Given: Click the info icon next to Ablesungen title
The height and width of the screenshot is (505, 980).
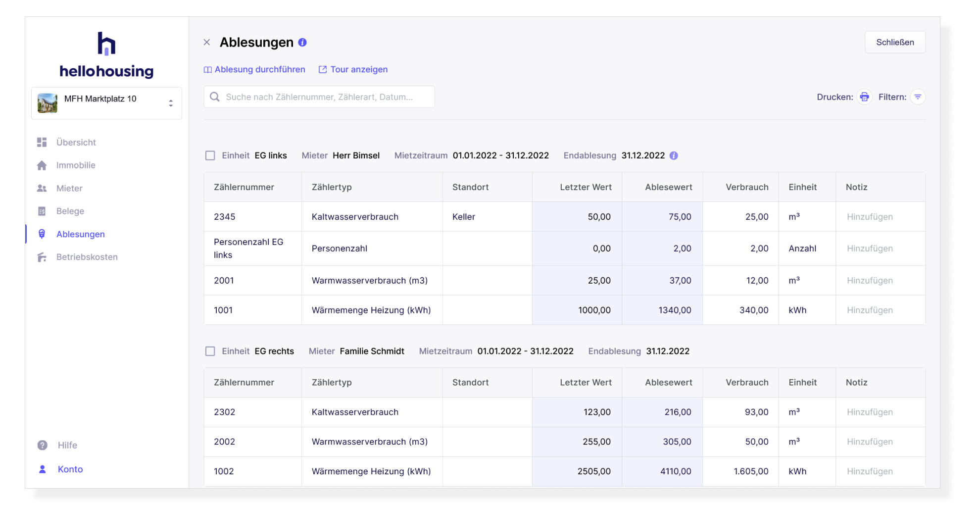Looking at the screenshot, I should coord(302,43).
